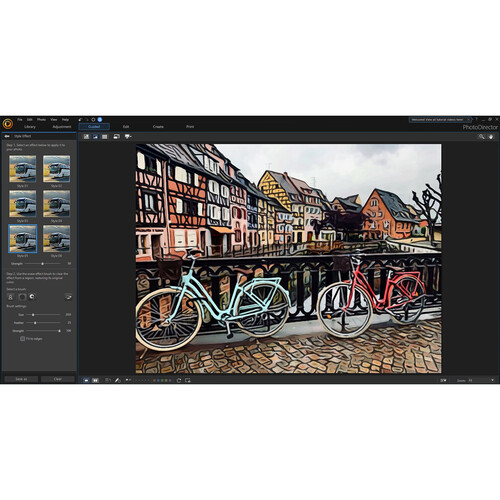The height and width of the screenshot is (500, 500).
Task: Select the Style 02 effect thumbnail
Action: point(56,169)
